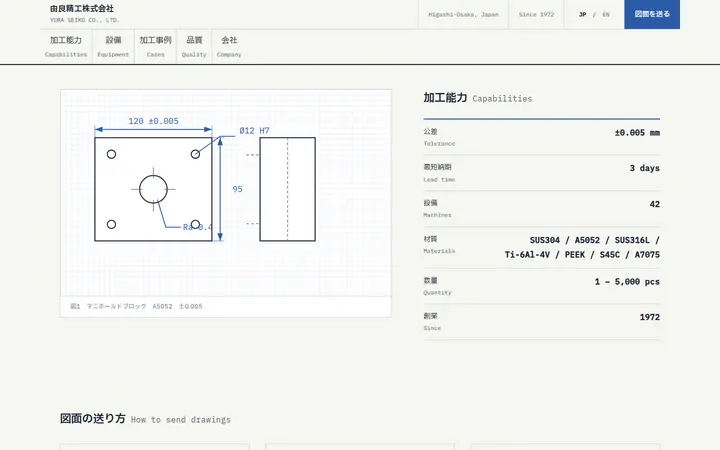Click the side view rectangle in drawing
720x450 pixels.
287,189
